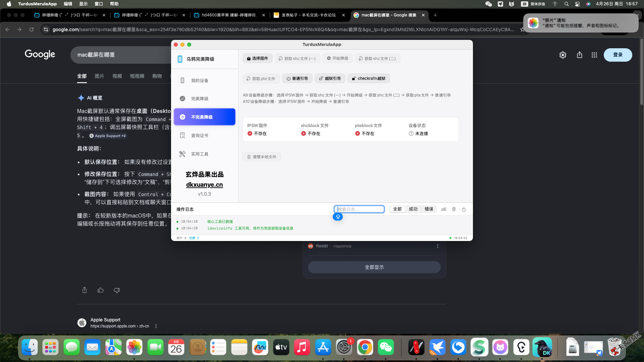The image size is (644, 362).
Task: Expand 全部显示 on the Google results
Action: click(x=374, y=267)
